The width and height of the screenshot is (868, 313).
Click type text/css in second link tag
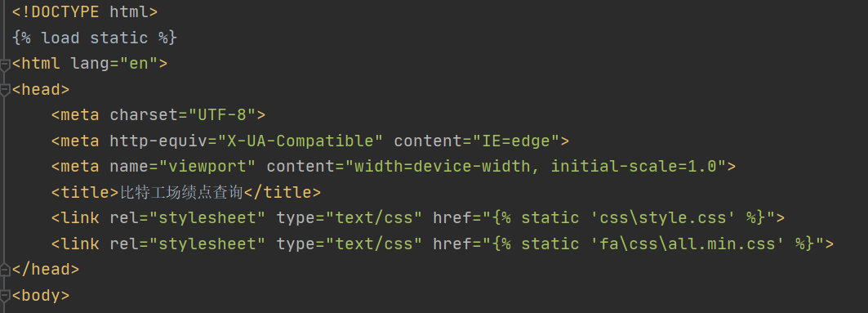coord(345,243)
